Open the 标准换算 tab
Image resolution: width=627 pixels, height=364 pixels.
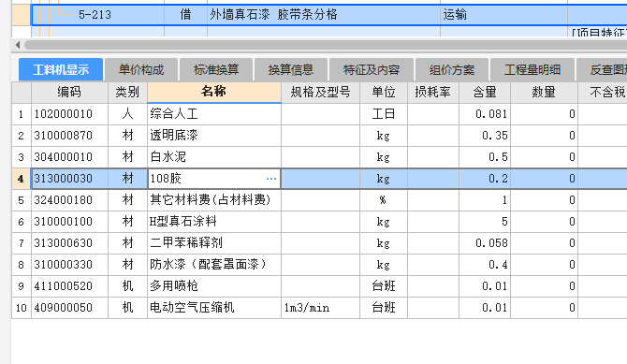pyautogui.click(x=216, y=69)
